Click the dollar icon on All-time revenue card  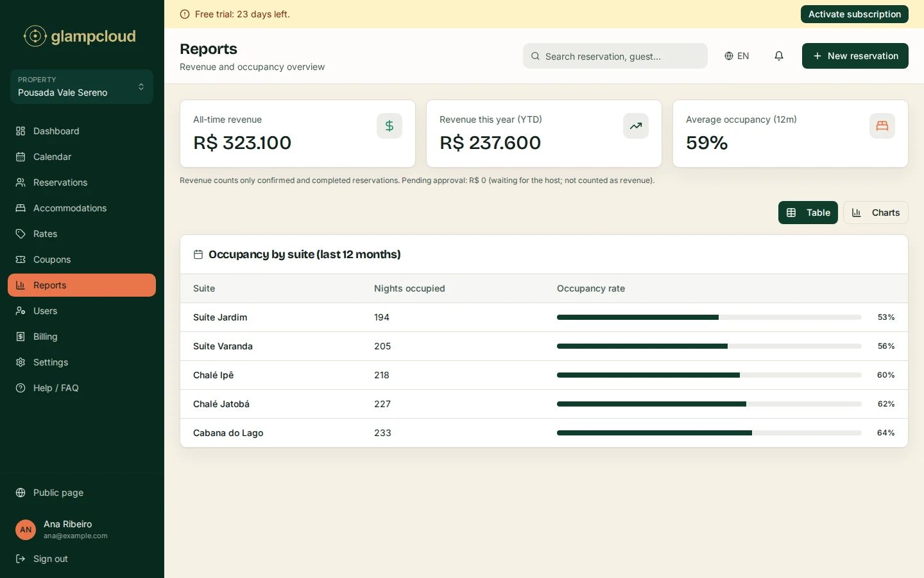pos(389,126)
